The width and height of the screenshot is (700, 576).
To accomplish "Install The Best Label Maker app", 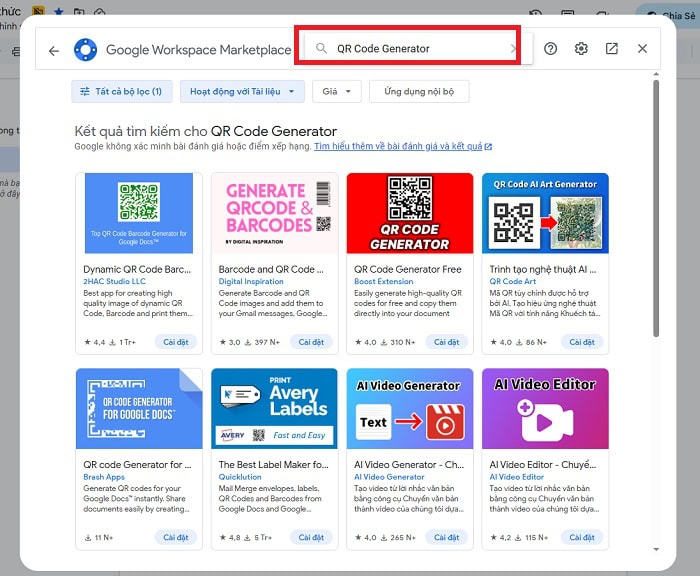I will (x=311, y=537).
